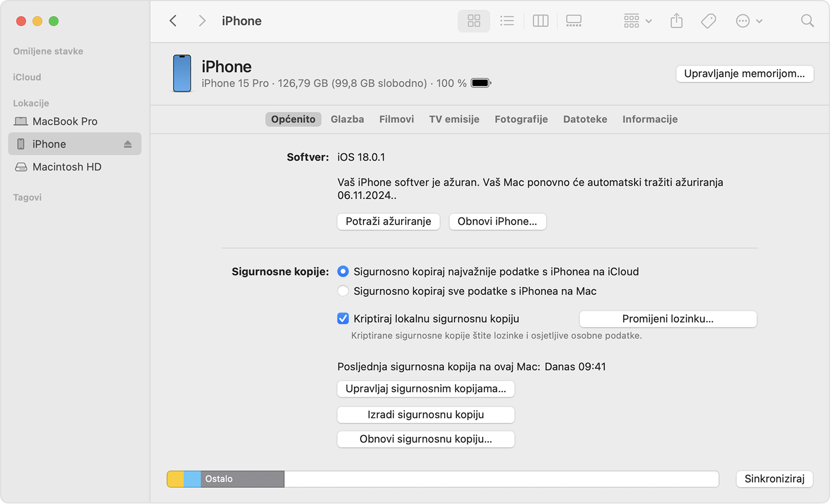The height and width of the screenshot is (504, 830).
Task: Click the Danas 09:41 backup time
Action: coord(575,367)
